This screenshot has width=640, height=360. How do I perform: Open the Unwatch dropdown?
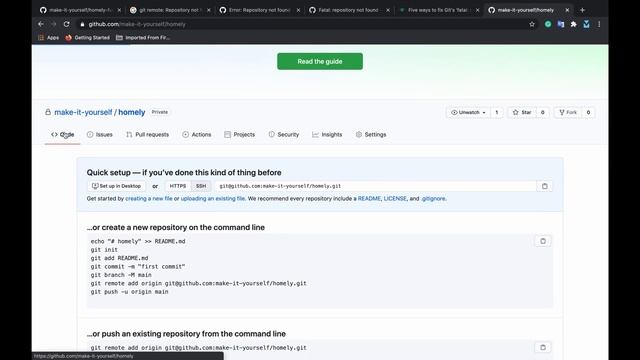point(468,112)
